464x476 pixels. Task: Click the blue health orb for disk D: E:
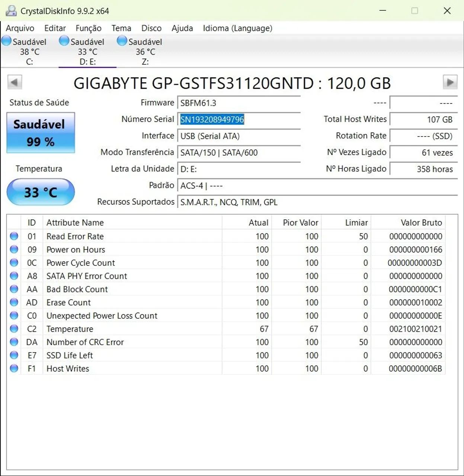pyautogui.click(x=64, y=41)
